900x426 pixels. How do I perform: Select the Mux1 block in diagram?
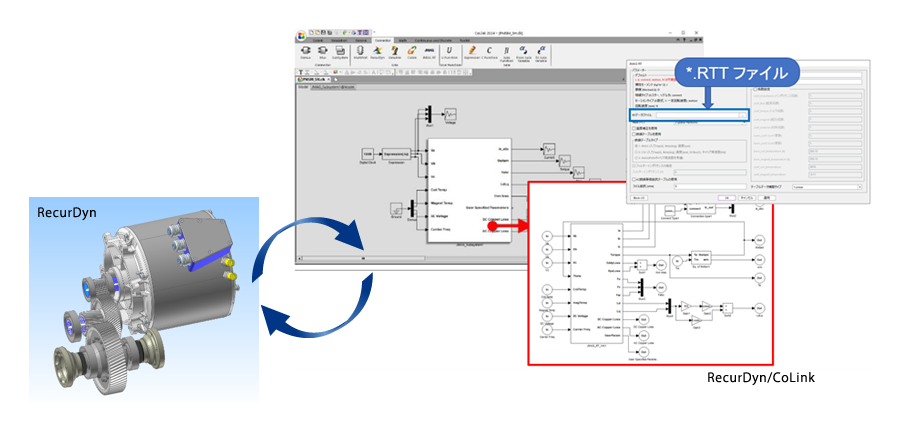(428, 112)
